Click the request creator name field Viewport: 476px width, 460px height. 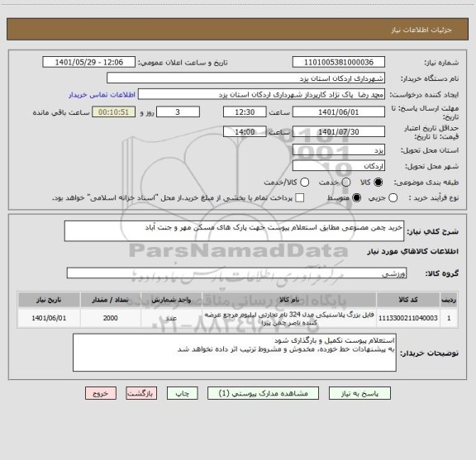point(261,94)
